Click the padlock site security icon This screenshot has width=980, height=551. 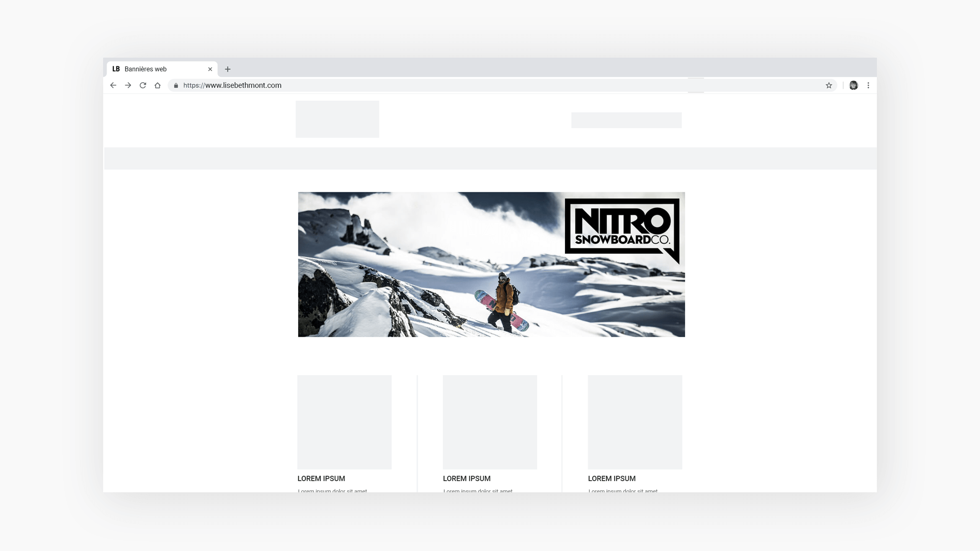pyautogui.click(x=176, y=85)
